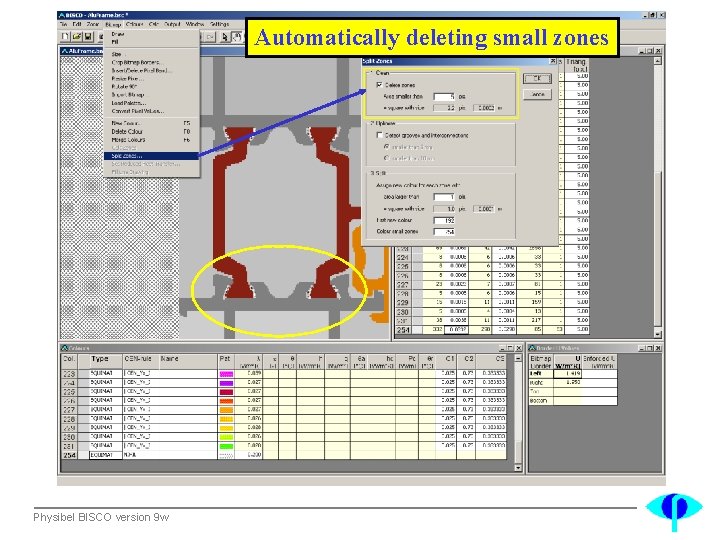Screen dimensions: 720x540
Task: Open the Settings menu
Action: pyautogui.click(x=219, y=24)
